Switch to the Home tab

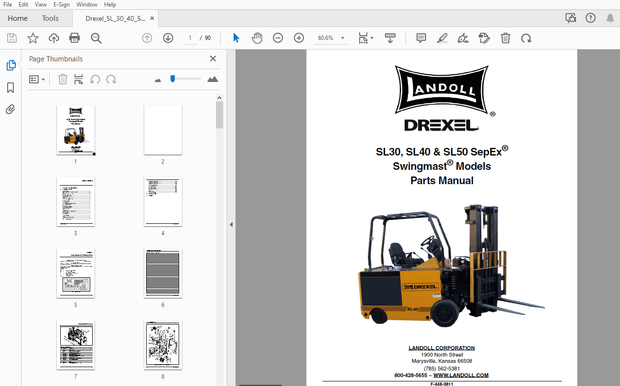point(17,18)
